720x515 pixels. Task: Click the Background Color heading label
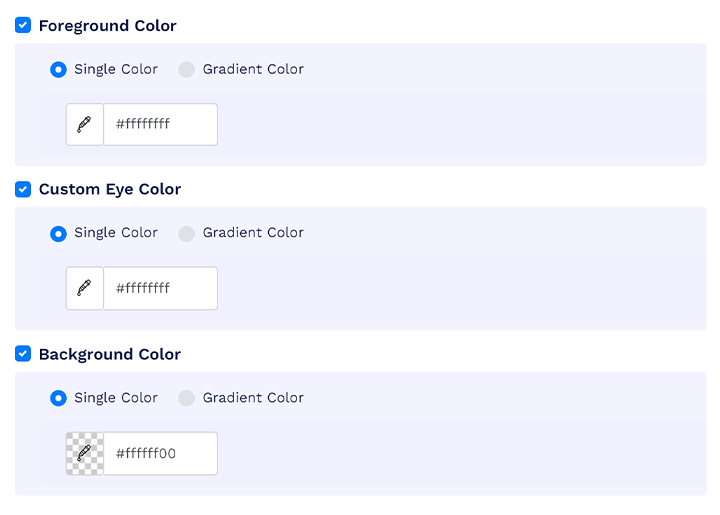click(x=110, y=354)
